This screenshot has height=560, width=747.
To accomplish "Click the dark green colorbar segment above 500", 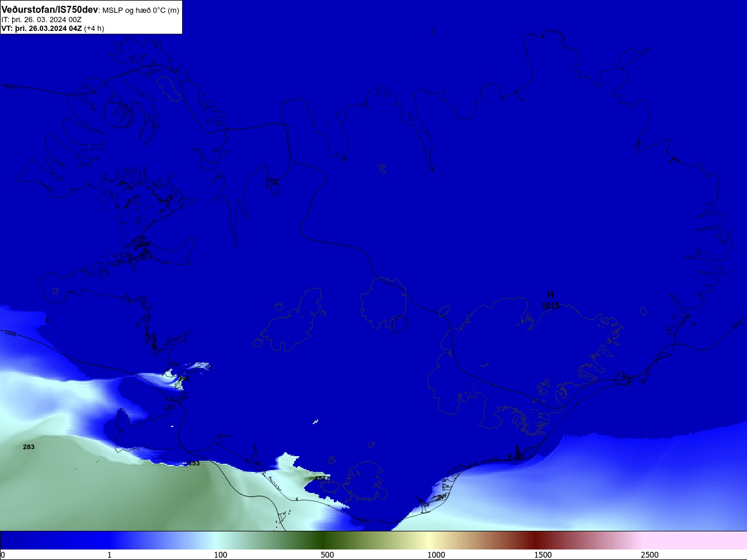I will click(322, 540).
